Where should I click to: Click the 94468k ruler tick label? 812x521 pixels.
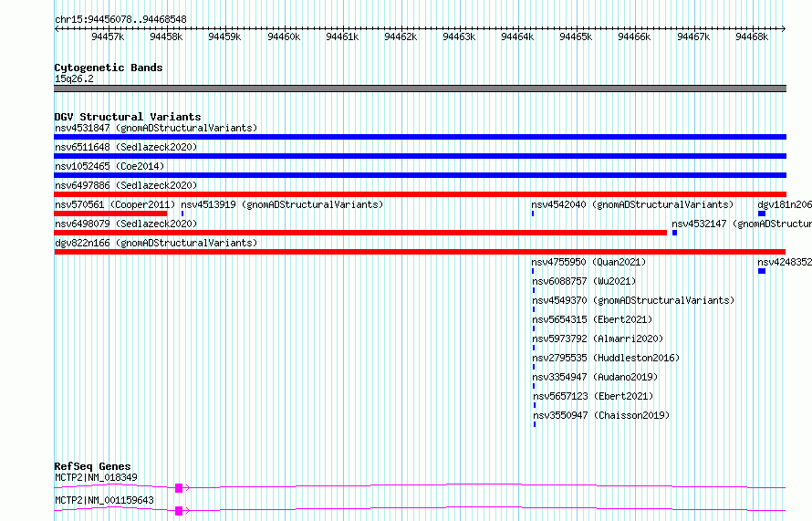click(752, 36)
